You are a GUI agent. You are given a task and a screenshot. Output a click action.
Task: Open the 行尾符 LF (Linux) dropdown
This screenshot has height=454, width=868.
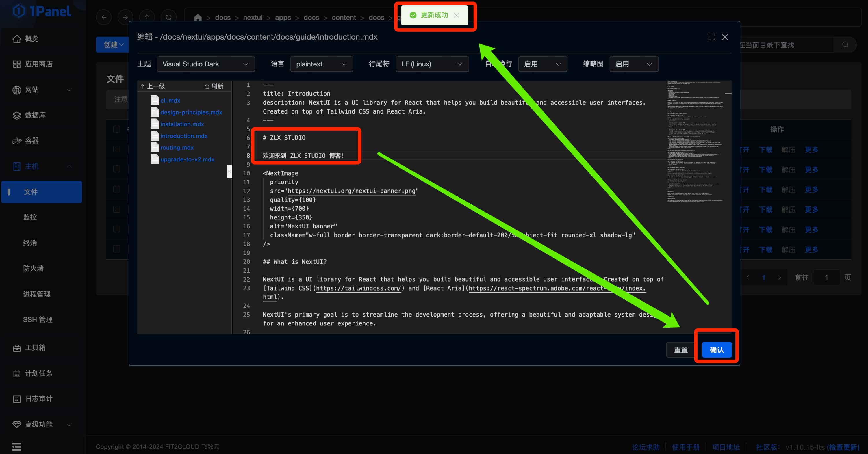click(x=432, y=64)
